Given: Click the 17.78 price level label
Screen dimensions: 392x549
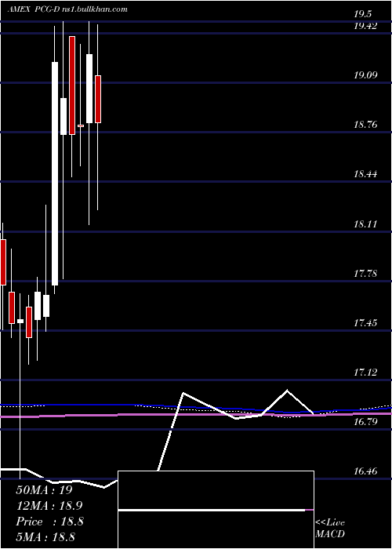Looking at the screenshot, I should 366,273.
